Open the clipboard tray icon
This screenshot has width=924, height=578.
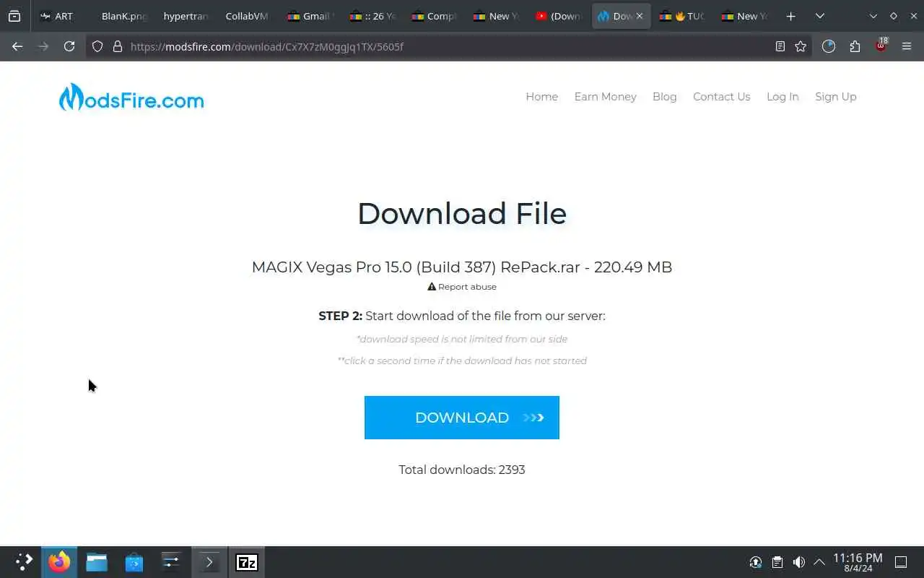777,562
